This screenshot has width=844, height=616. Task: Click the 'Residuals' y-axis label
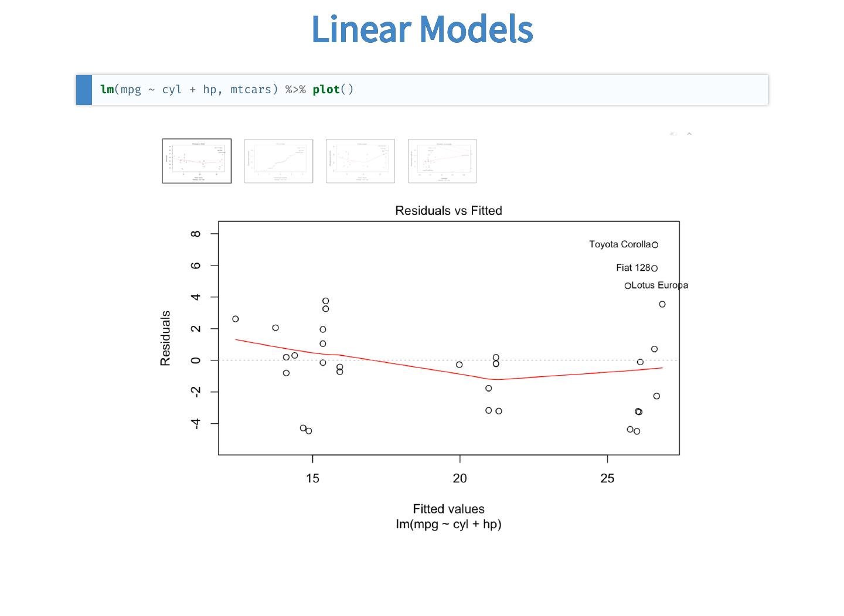(x=165, y=338)
